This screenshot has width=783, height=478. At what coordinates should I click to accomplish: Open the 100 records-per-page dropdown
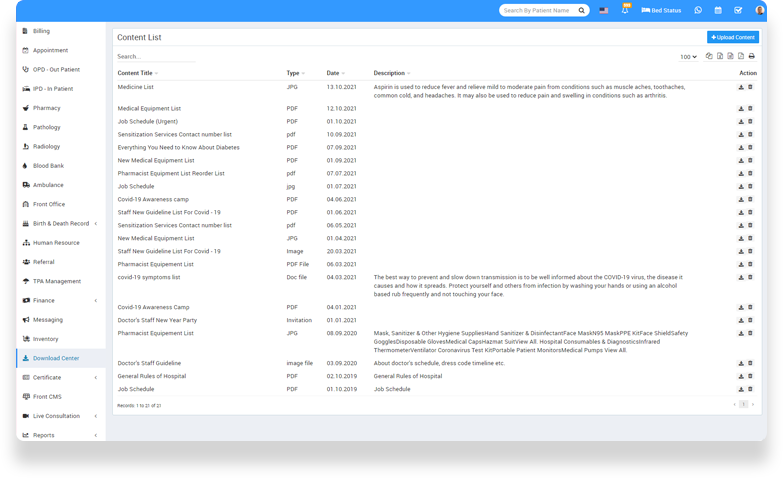(688, 57)
